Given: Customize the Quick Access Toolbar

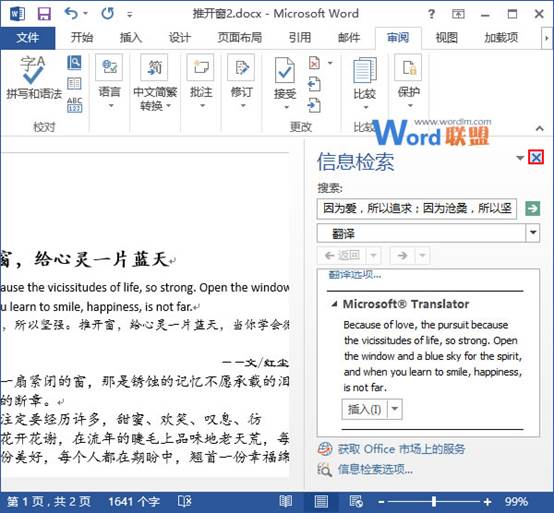Looking at the screenshot, I should (130, 14).
